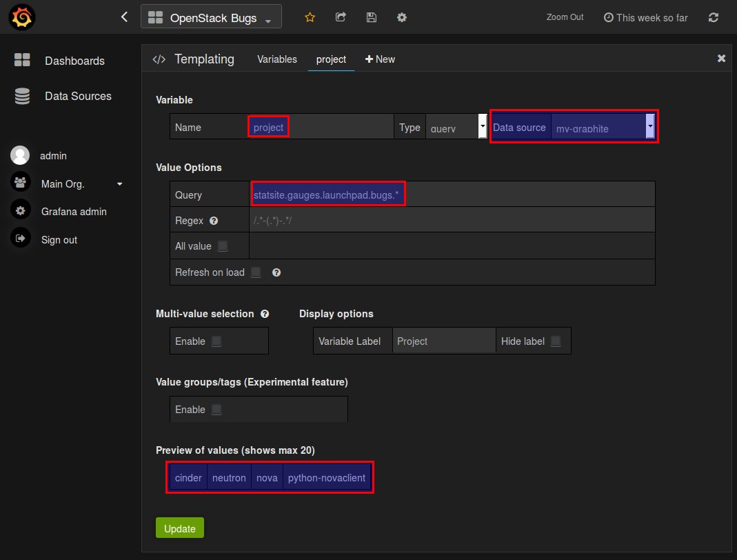Screen dimensions: 737x560
Task: Open dashboard settings gear icon
Action: point(402,17)
